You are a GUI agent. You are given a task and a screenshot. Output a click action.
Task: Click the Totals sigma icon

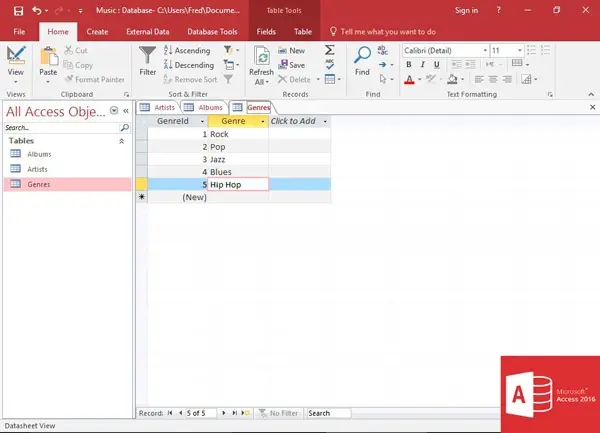point(329,50)
